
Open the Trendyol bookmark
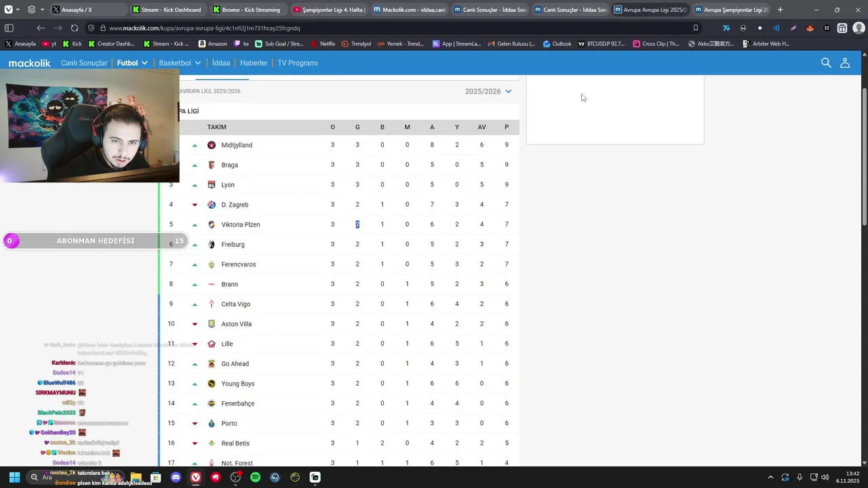[356, 43]
